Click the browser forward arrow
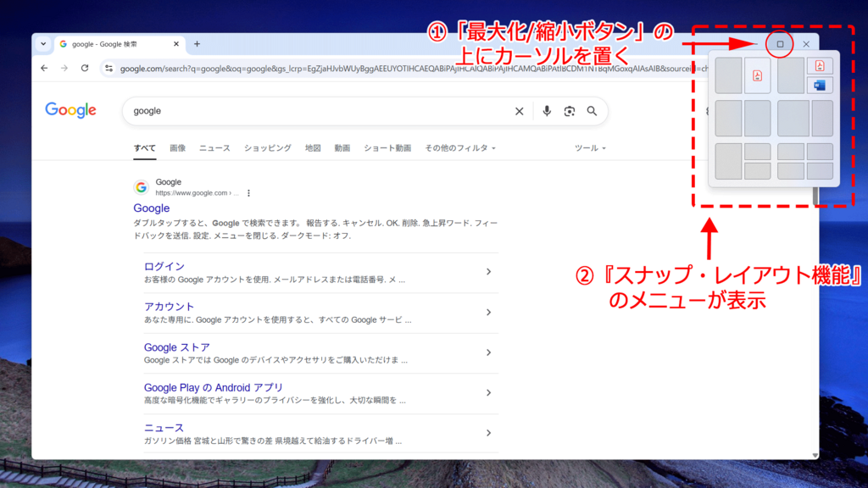This screenshot has height=488, width=868. pyautogui.click(x=64, y=68)
